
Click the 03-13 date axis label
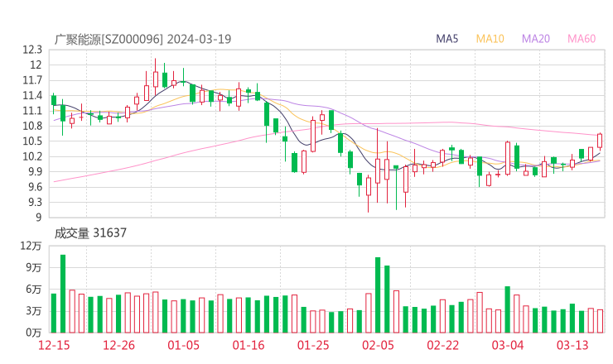point(572,345)
